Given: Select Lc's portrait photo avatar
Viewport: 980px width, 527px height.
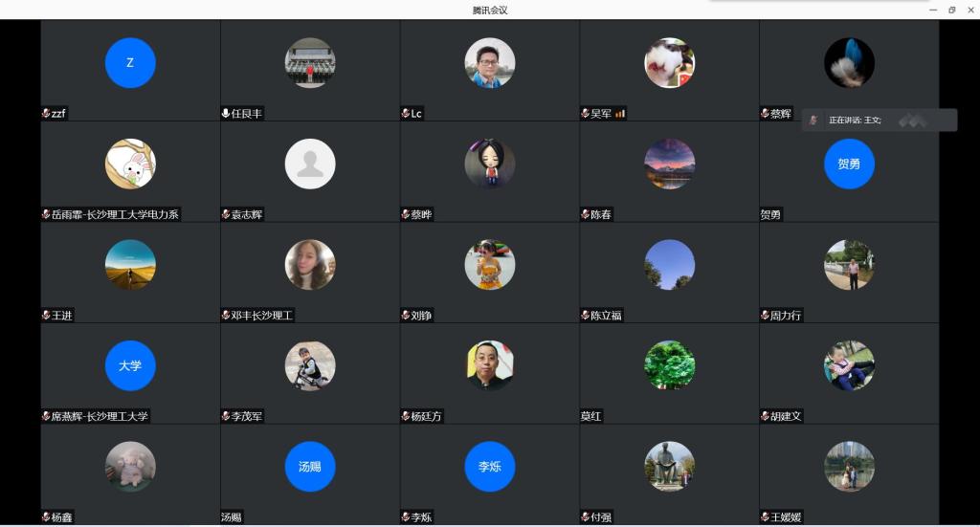Looking at the screenshot, I should click(490, 63).
